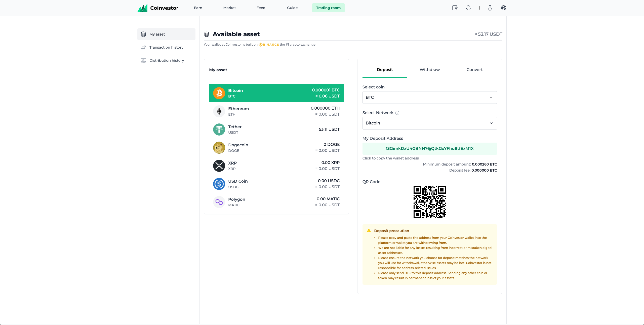The height and width of the screenshot is (325, 644).
Task: Select the Tether asset icon
Action: pyautogui.click(x=219, y=129)
